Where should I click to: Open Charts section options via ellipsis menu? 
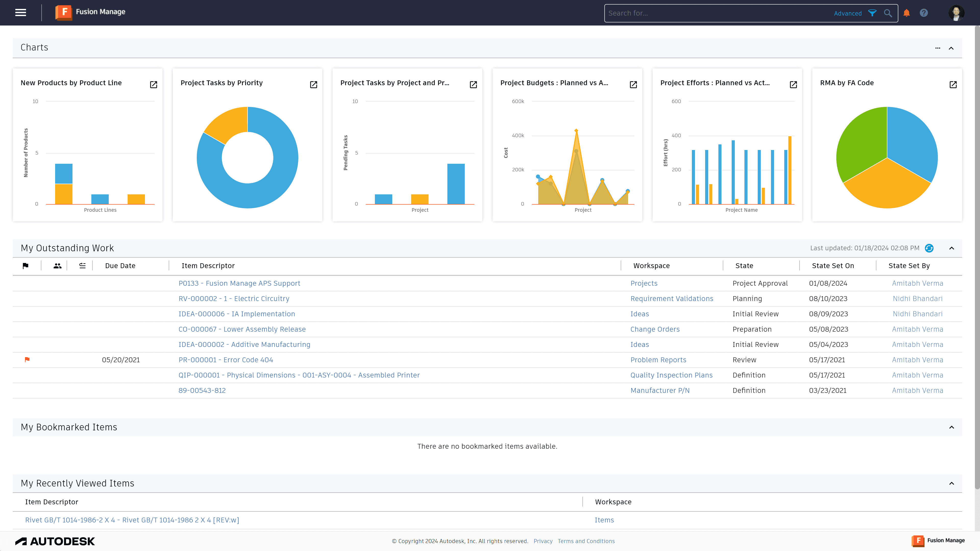[x=937, y=48]
